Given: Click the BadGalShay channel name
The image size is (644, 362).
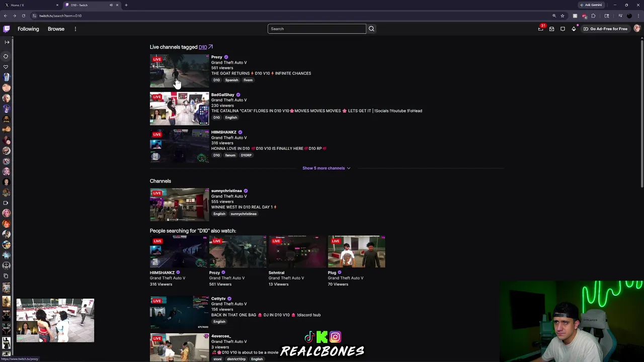Looking at the screenshot, I should 222,95.
